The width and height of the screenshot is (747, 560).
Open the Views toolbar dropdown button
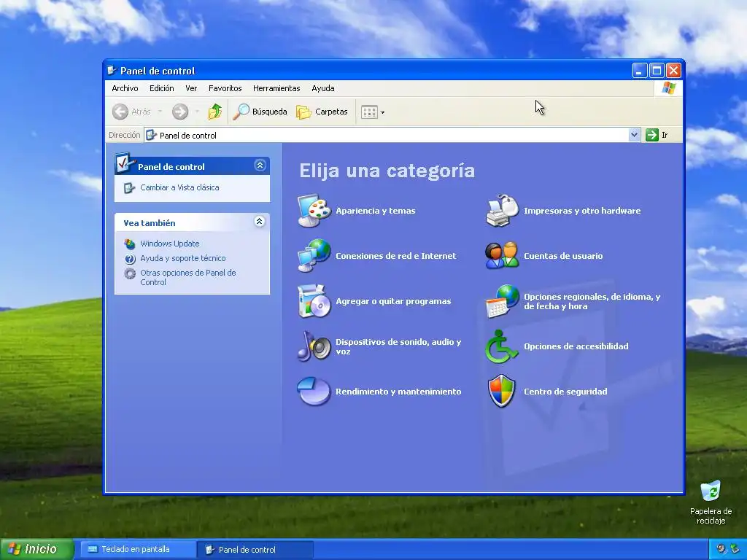click(x=373, y=112)
